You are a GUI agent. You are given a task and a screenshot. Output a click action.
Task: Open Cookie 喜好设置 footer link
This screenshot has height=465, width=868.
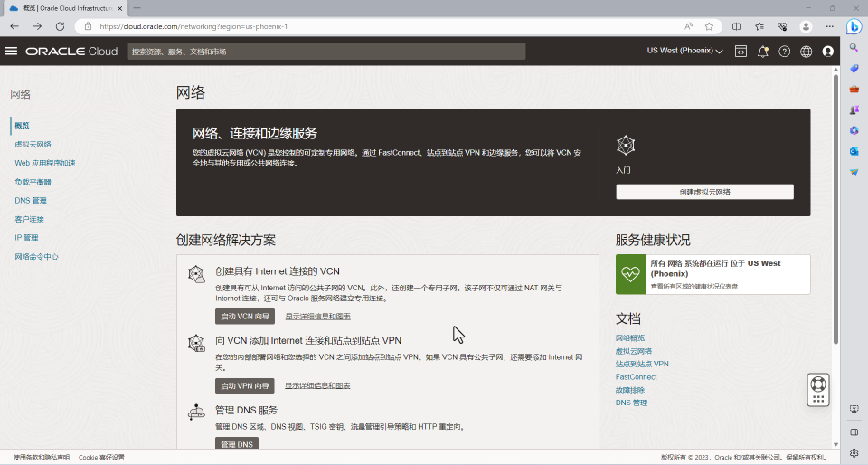101,457
